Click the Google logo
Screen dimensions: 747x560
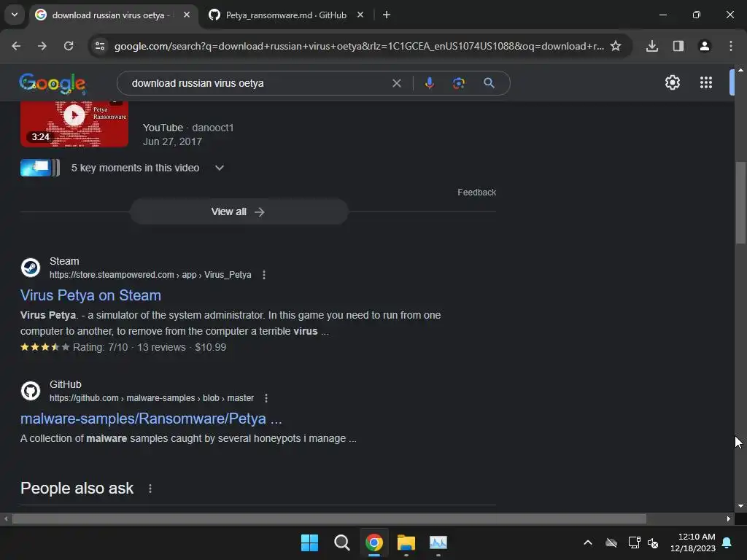coord(53,83)
